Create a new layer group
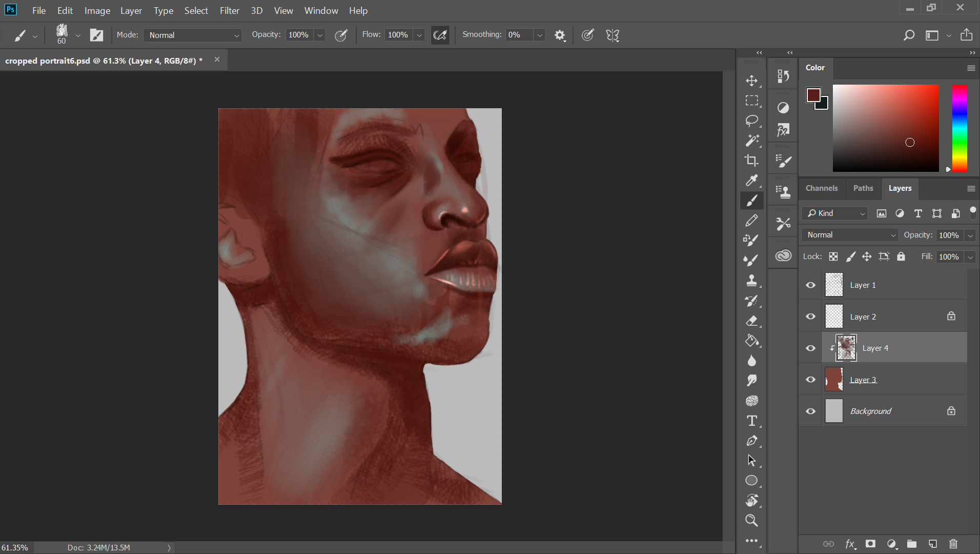The image size is (980, 554). (911, 544)
